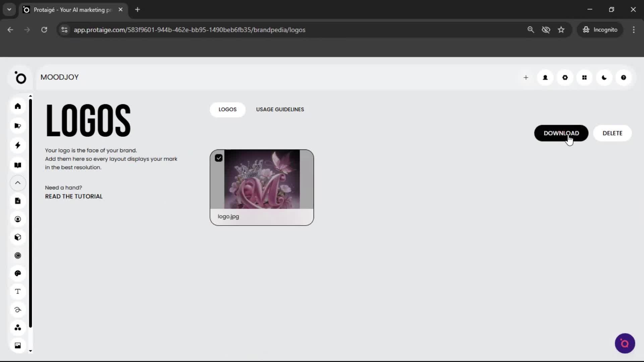This screenshot has width=644, height=362.
Task: Toggle dark mode with the moon icon
Action: coord(604,77)
